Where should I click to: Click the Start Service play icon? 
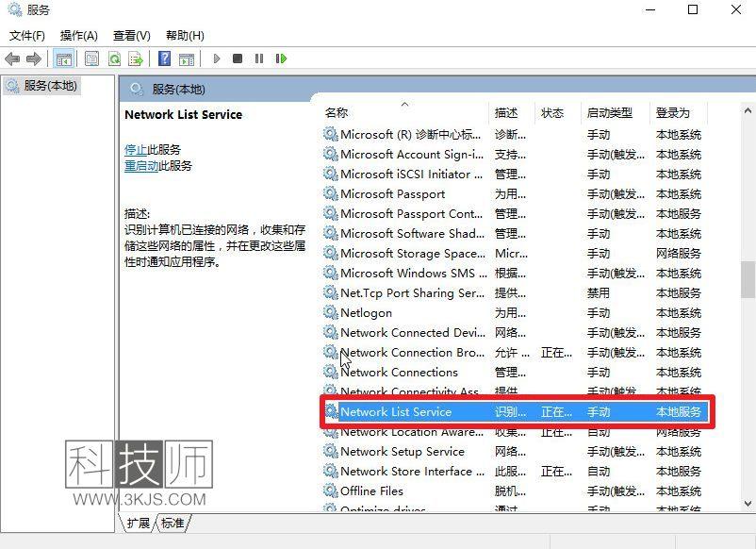tap(217, 58)
